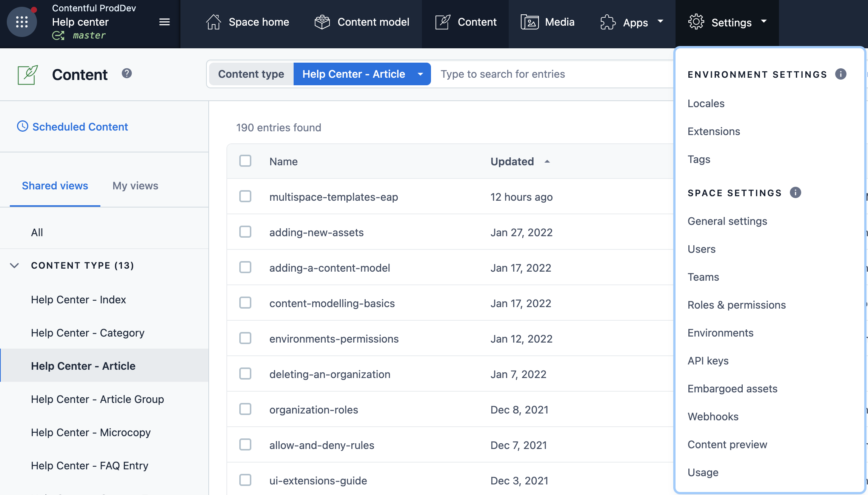The height and width of the screenshot is (495, 868).
Task: Click the Content page header icon
Action: (x=28, y=75)
